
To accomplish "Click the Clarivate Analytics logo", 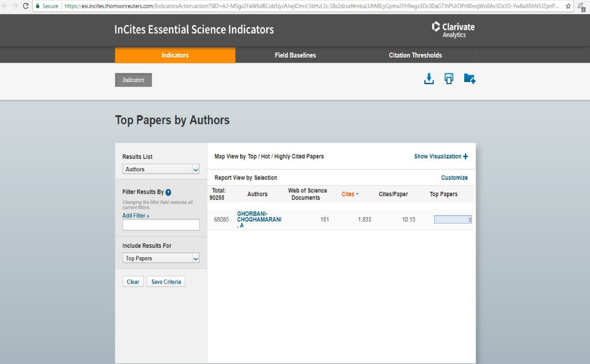I will [x=453, y=30].
